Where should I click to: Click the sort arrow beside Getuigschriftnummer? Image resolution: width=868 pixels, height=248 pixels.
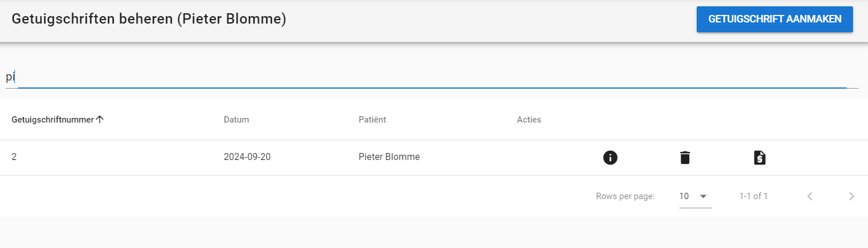[100, 120]
